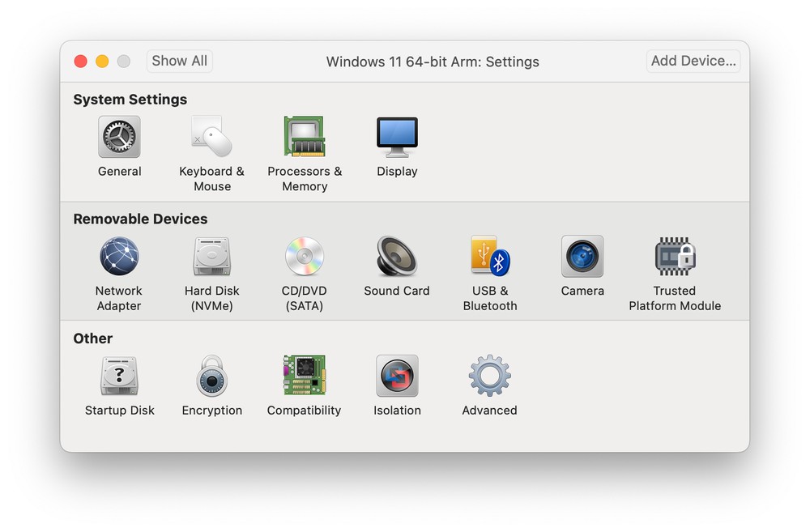
Task: Open the General settings icon
Action: click(119, 137)
